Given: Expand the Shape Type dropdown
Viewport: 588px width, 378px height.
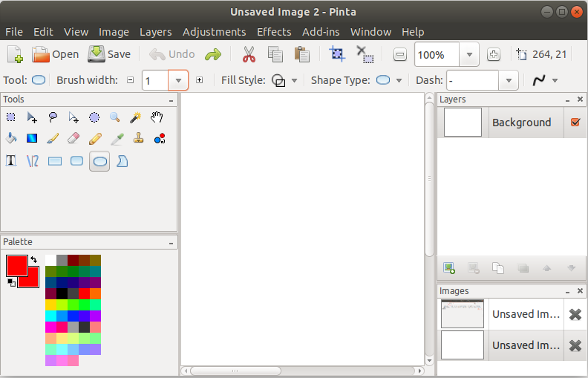Looking at the screenshot, I should point(399,80).
